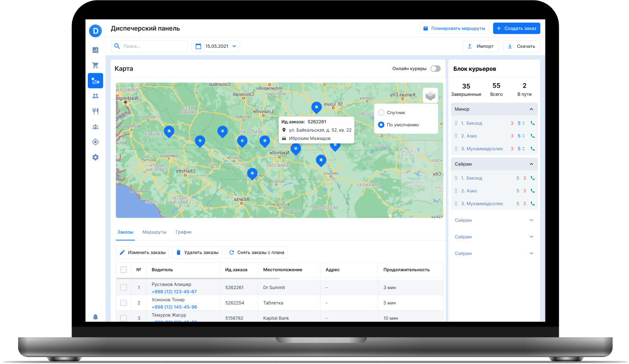Click address ул. Байкальская in map popup
This screenshot has width=629, height=364.
(x=320, y=130)
